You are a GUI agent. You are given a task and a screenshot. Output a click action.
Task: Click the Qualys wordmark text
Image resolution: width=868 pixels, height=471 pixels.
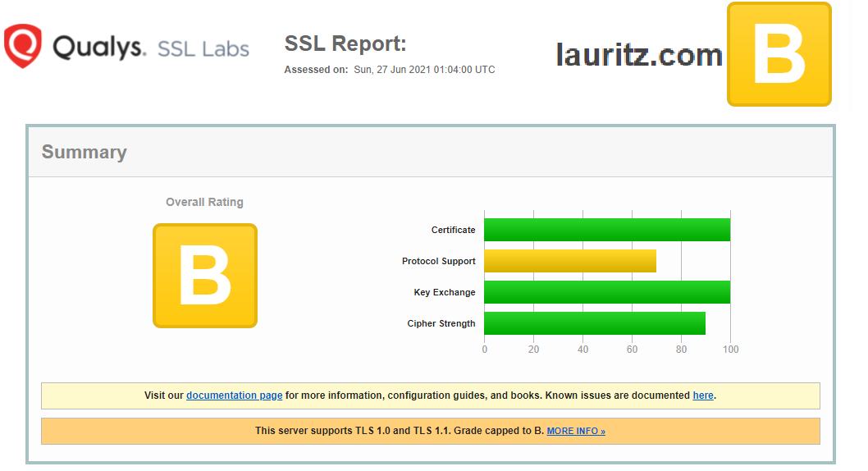(99, 48)
